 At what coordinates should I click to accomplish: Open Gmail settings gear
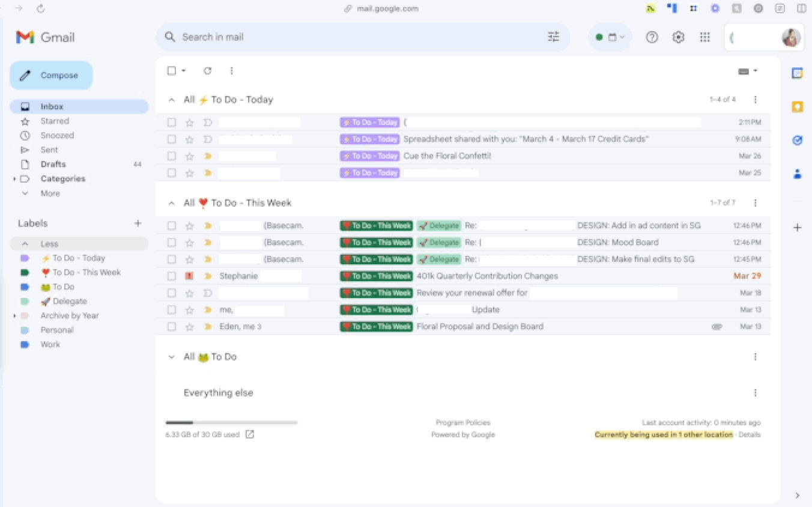point(678,37)
